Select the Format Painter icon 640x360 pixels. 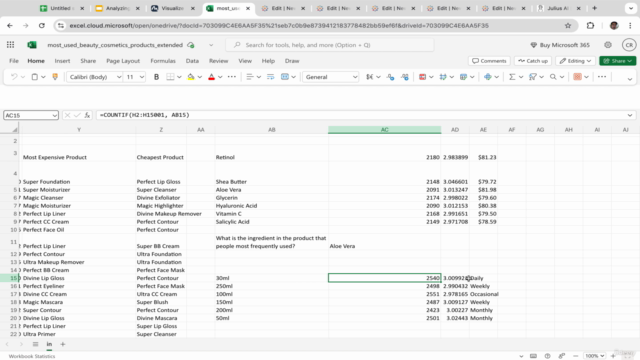pos(55,77)
